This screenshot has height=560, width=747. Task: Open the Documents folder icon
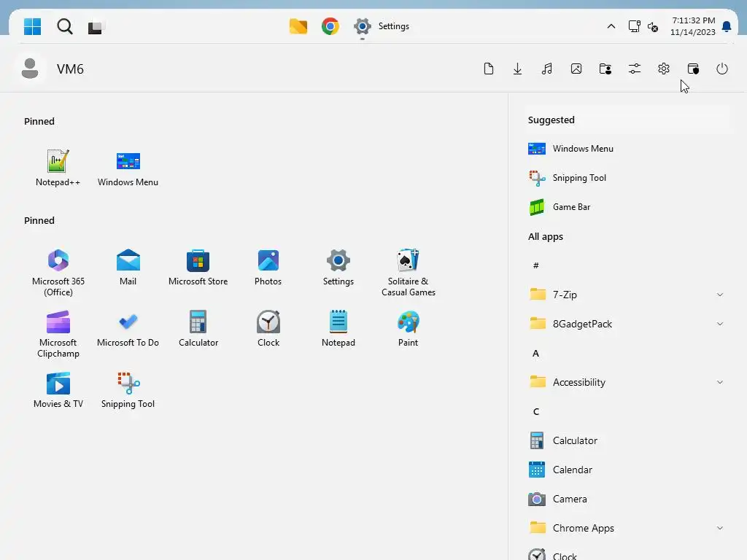[x=488, y=69]
